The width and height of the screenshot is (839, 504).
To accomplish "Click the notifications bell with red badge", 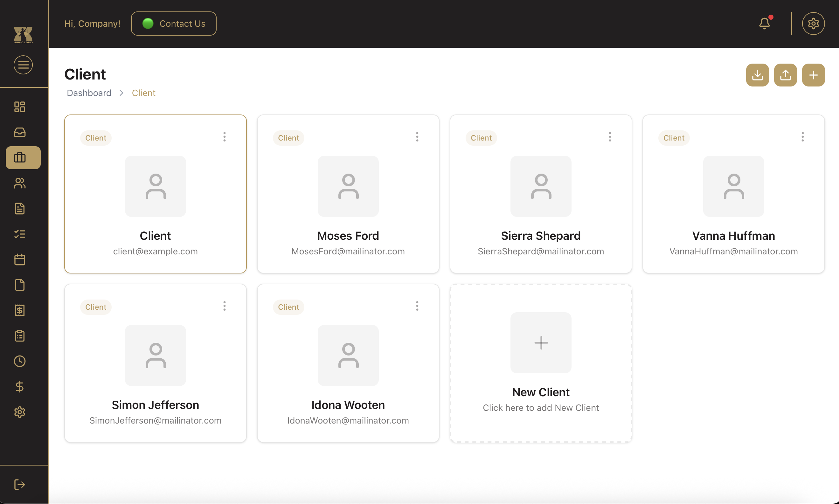I will pos(765,23).
